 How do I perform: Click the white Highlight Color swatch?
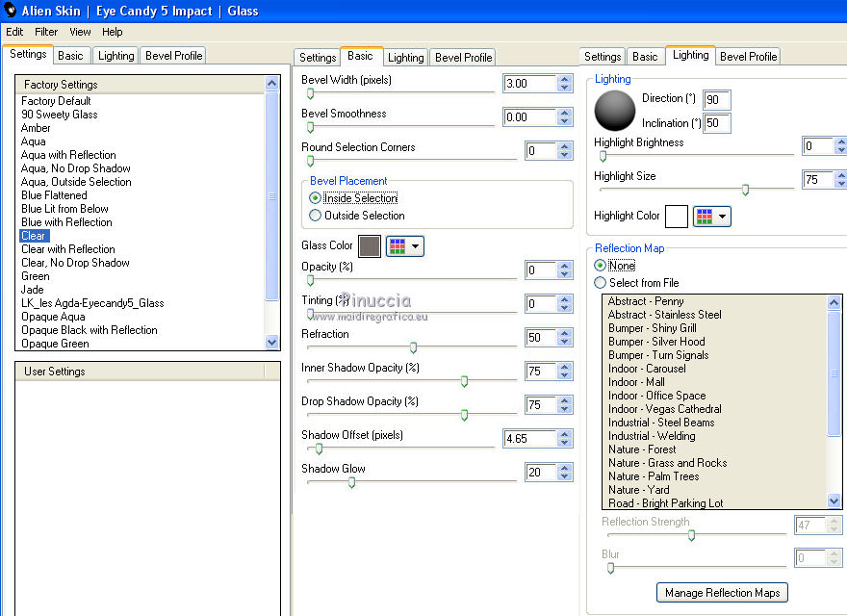pyautogui.click(x=677, y=217)
